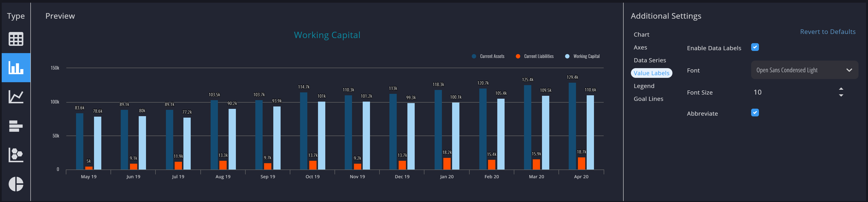The image size is (868, 202).
Task: Click the May 19 Current Assets bar
Action: click(79, 141)
